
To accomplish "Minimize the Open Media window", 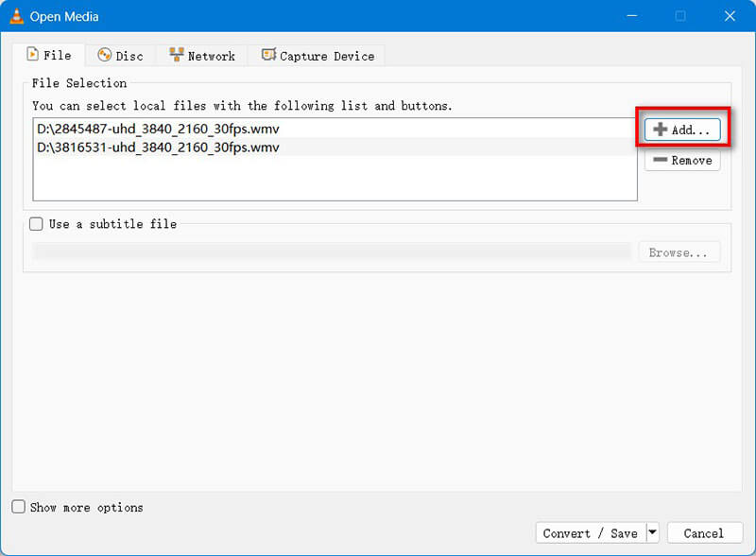I will coord(631,16).
